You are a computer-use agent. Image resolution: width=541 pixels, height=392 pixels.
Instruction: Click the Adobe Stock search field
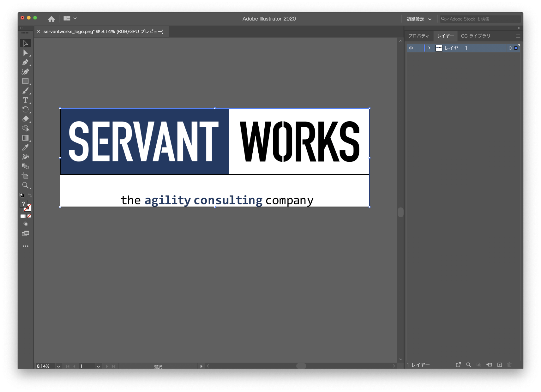tap(480, 19)
